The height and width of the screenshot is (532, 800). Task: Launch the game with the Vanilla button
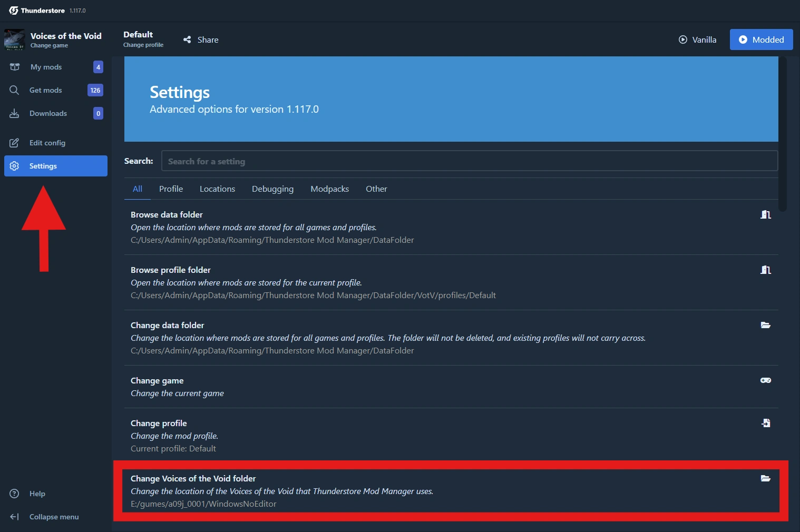[x=698, y=40]
